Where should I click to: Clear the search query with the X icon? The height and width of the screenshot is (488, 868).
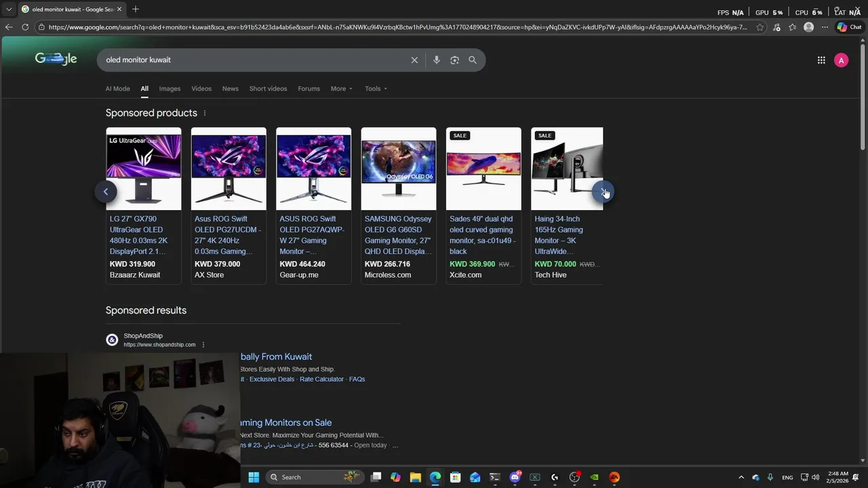pyautogui.click(x=414, y=60)
